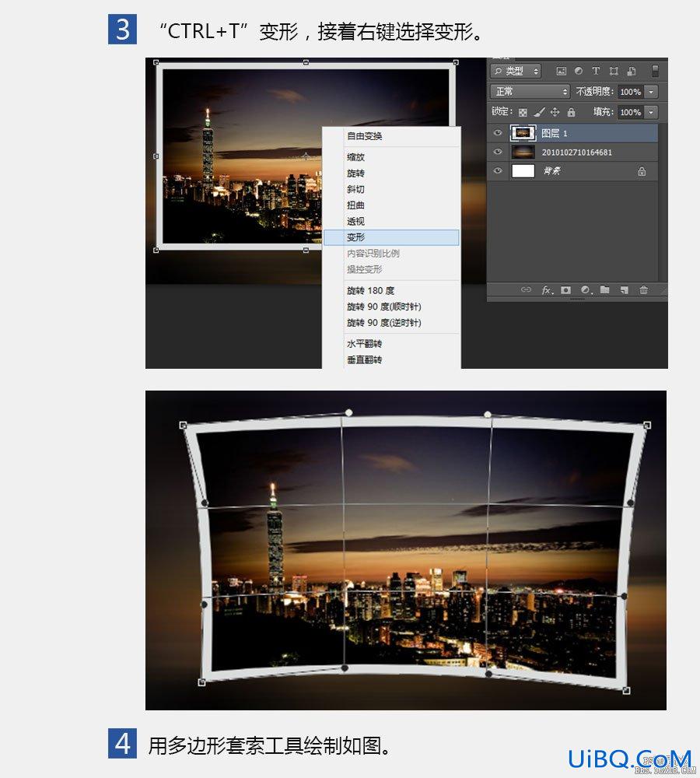Hide the 2010102710164681 layer
This screenshot has height=778, width=700.
point(498,152)
